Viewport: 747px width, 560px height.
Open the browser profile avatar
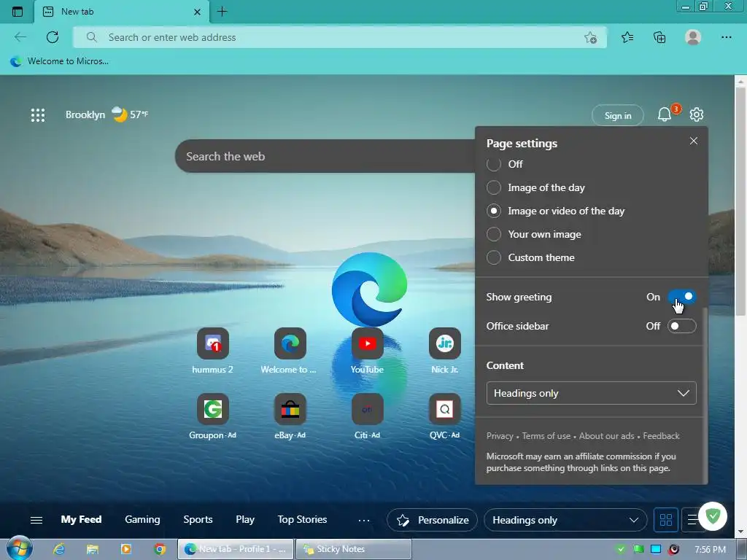(693, 37)
